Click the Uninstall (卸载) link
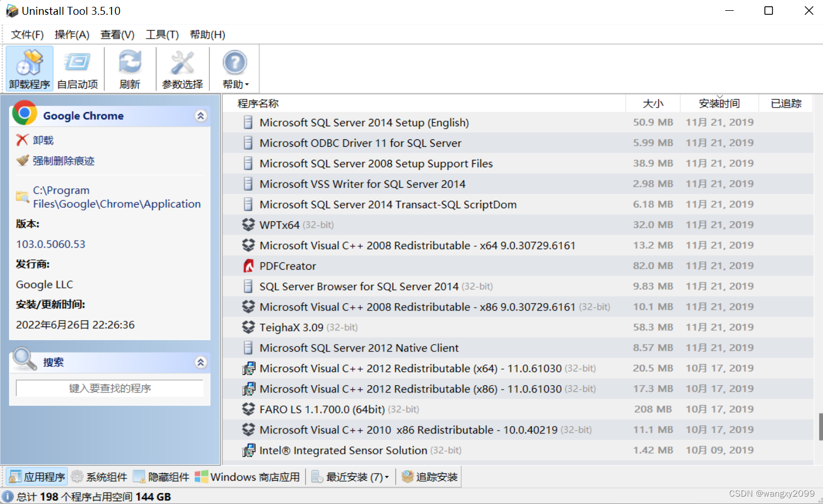 (43, 140)
